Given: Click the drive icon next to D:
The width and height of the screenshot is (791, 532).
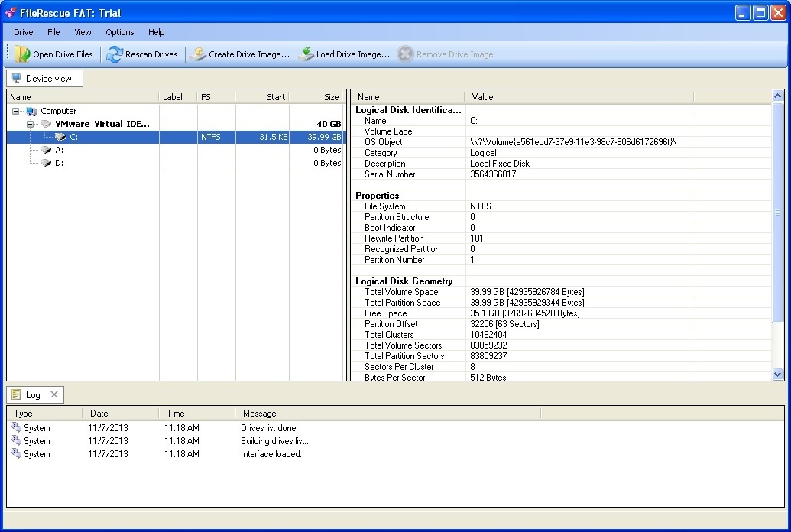Looking at the screenshot, I should point(46,163).
